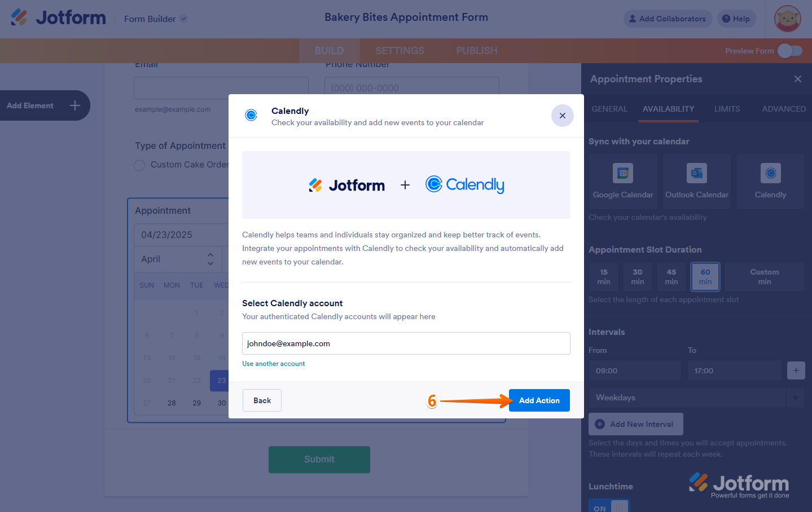Toggle the Preview Form switch
This screenshot has width=812, height=512.
coord(789,51)
